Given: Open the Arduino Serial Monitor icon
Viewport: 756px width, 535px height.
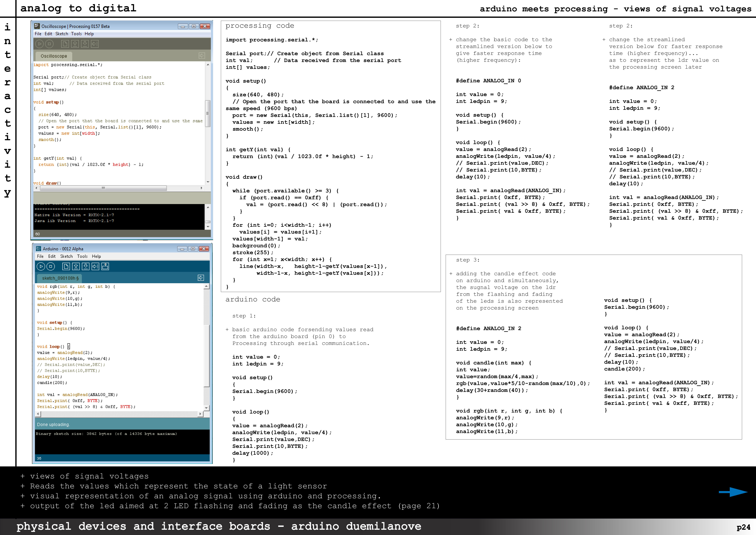Looking at the screenshot, I should tap(105, 267).
